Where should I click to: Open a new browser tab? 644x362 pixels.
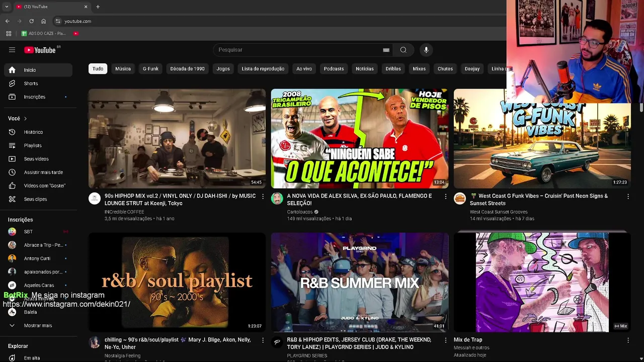pos(98,7)
